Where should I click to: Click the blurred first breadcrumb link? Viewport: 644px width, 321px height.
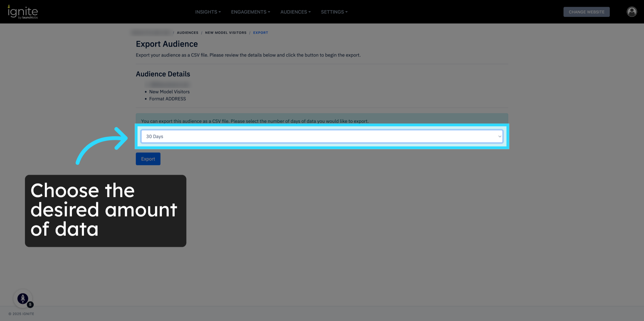tap(151, 33)
